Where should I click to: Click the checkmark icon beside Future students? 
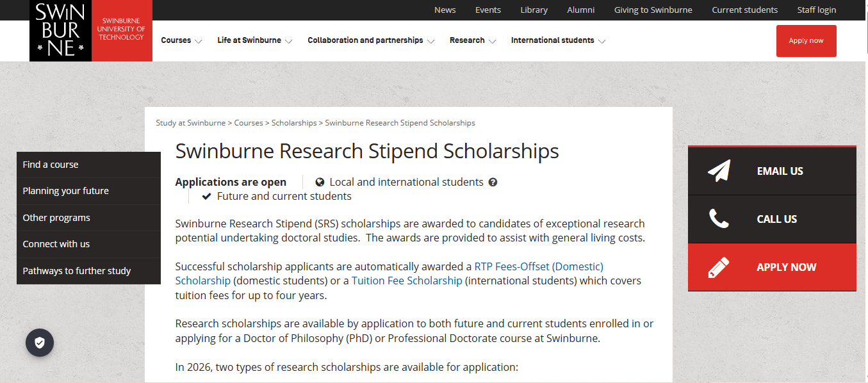pyautogui.click(x=206, y=196)
